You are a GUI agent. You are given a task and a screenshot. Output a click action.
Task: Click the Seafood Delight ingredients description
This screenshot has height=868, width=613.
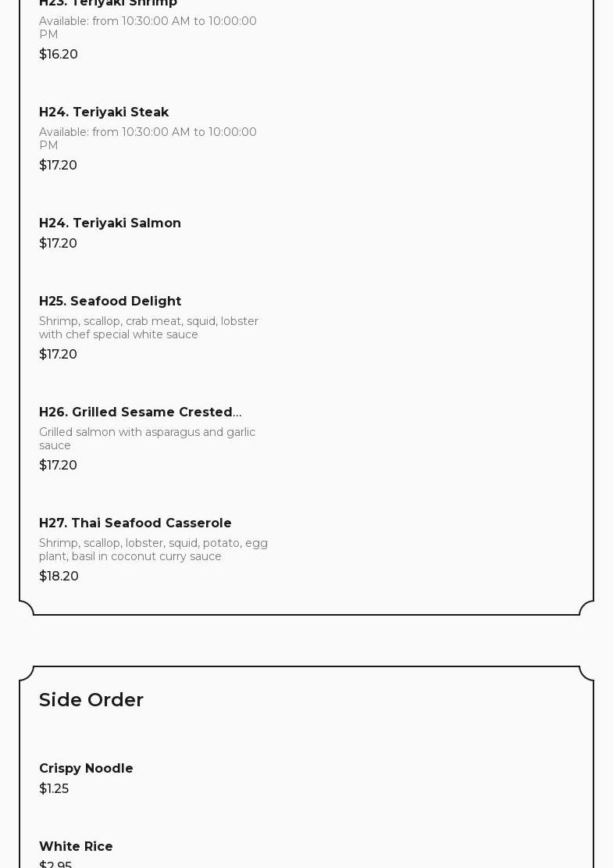tap(149, 327)
